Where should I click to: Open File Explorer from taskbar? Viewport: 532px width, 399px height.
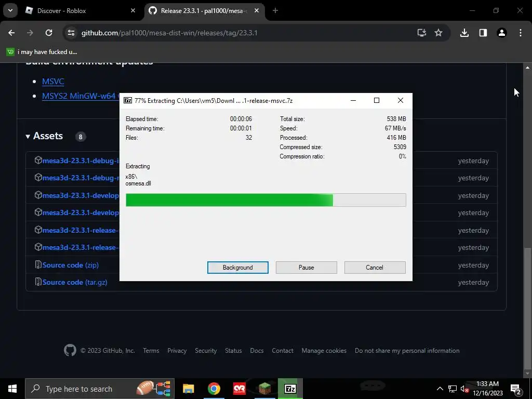click(x=188, y=389)
